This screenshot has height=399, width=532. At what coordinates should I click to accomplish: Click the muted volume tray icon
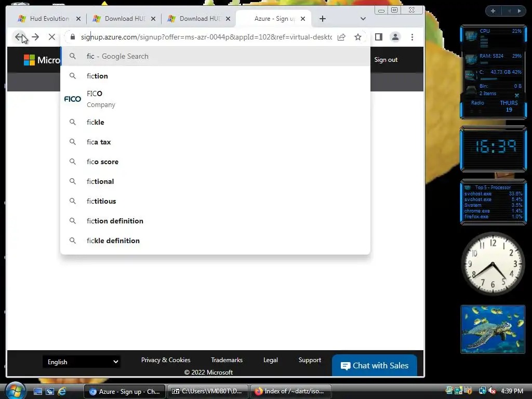(x=491, y=391)
